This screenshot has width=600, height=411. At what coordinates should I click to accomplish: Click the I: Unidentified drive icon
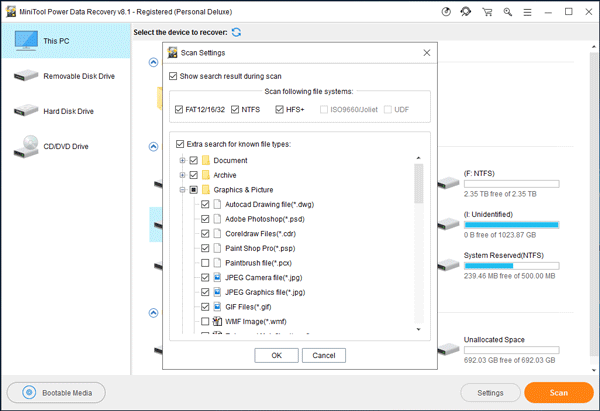(x=448, y=224)
